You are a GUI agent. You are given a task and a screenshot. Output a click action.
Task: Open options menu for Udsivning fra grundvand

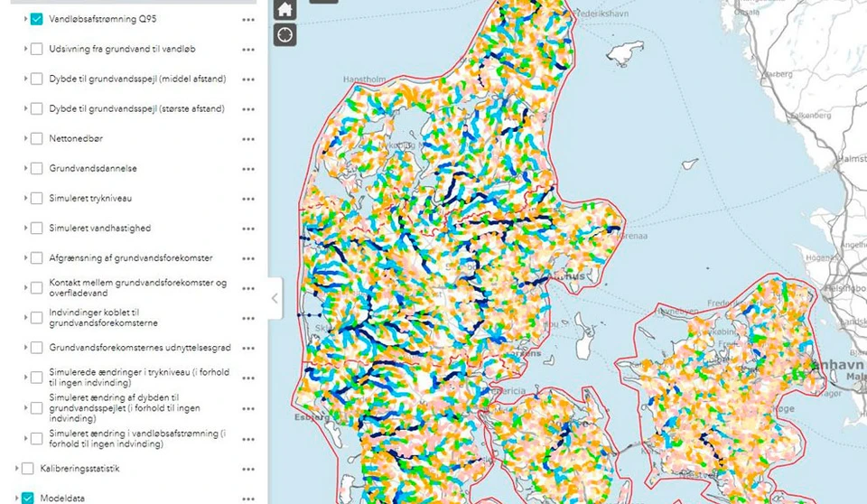[x=248, y=50]
